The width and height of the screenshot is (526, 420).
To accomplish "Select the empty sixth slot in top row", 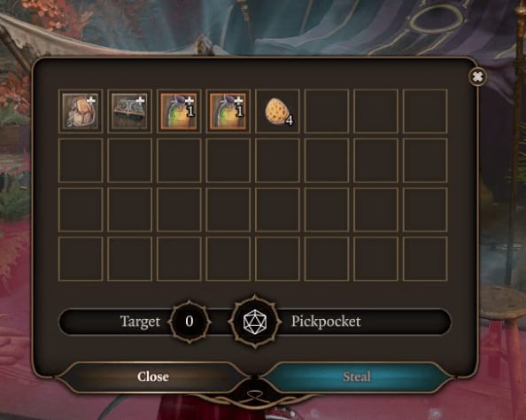I will click(327, 111).
